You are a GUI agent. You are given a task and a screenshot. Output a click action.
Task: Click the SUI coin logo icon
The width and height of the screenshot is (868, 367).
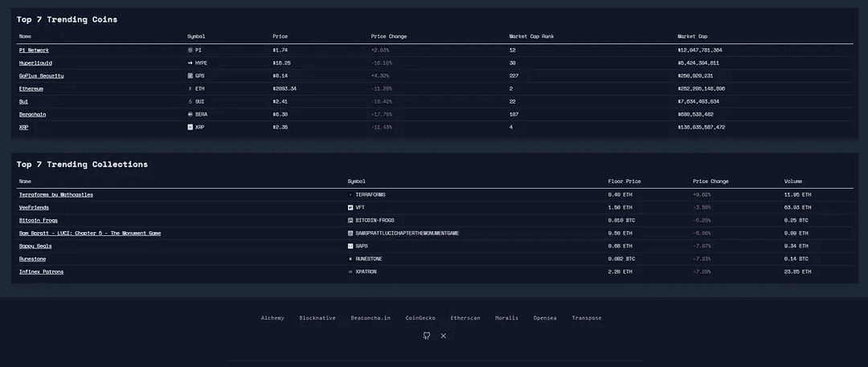pyautogui.click(x=190, y=101)
